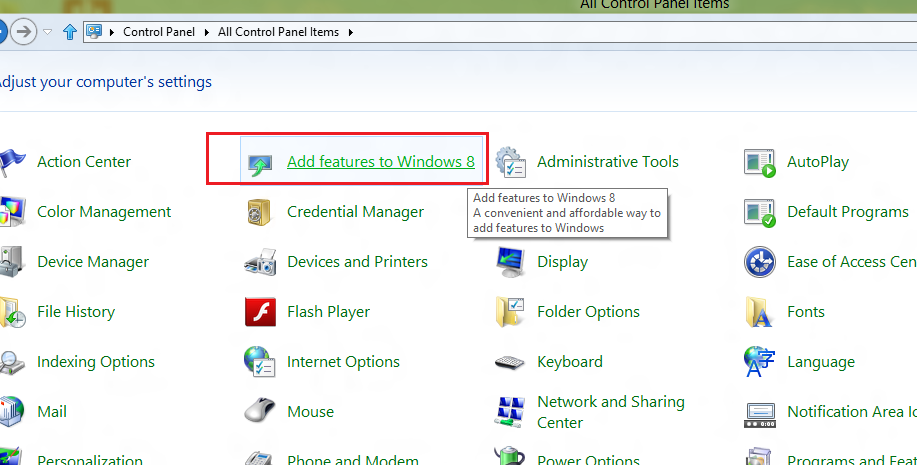Expand the arrow before Control Panel in address bar
The image size is (917, 465).
[x=112, y=32]
